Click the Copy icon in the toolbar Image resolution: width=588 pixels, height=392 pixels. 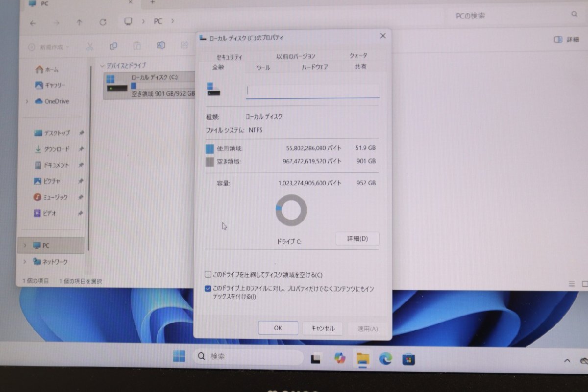[113, 45]
